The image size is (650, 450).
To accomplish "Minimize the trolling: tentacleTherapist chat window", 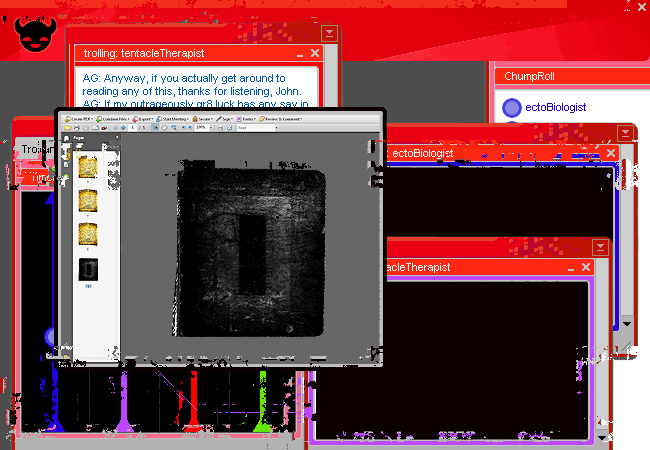I will pos(298,53).
